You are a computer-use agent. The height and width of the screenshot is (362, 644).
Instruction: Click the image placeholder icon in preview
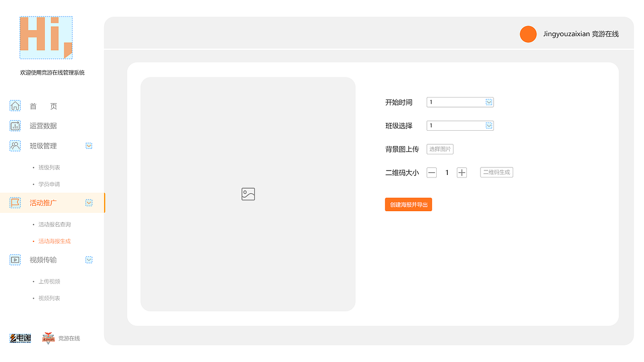248,194
